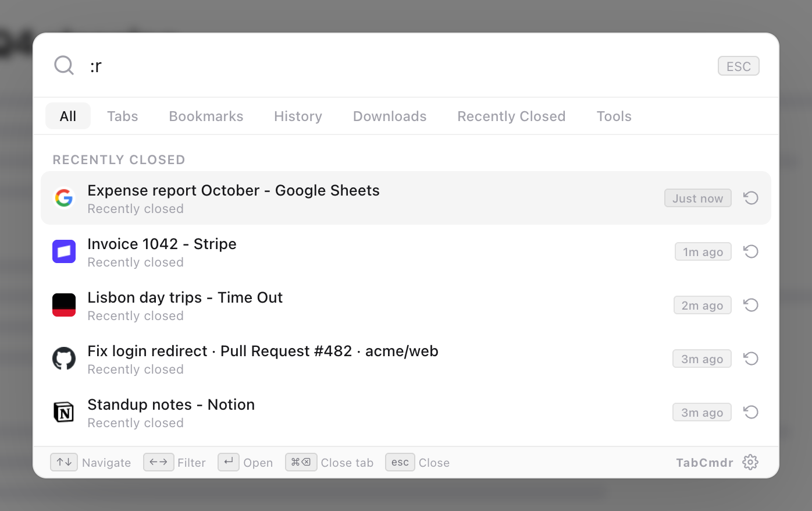The height and width of the screenshot is (511, 812).
Task: Click the Close tab shortcut key hint
Action: click(x=301, y=462)
